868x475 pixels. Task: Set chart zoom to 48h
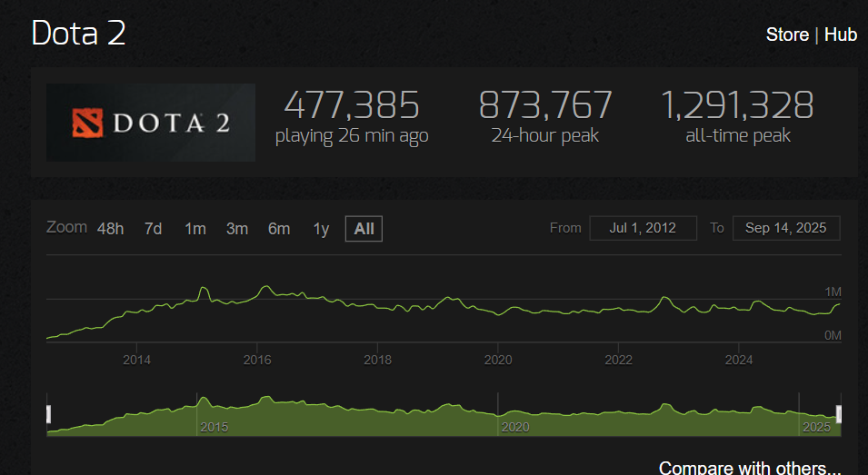point(110,228)
